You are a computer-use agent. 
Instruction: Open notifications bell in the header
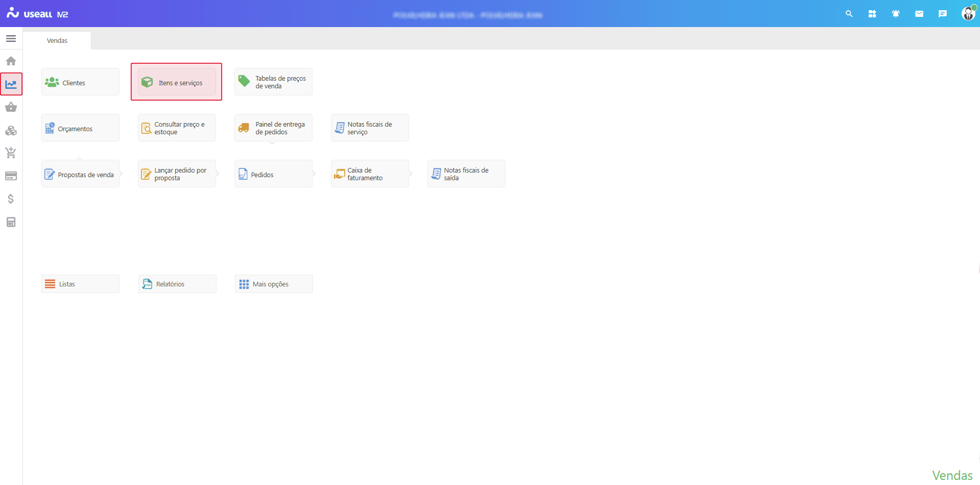(x=895, y=14)
